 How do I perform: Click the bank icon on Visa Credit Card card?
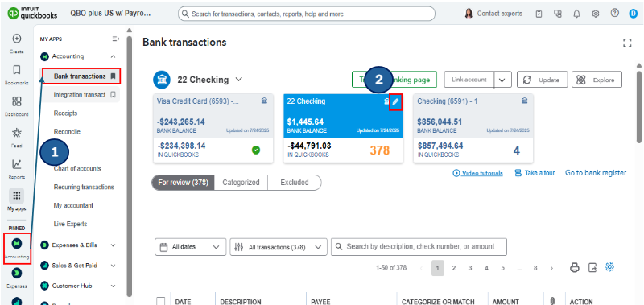tap(264, 101)
